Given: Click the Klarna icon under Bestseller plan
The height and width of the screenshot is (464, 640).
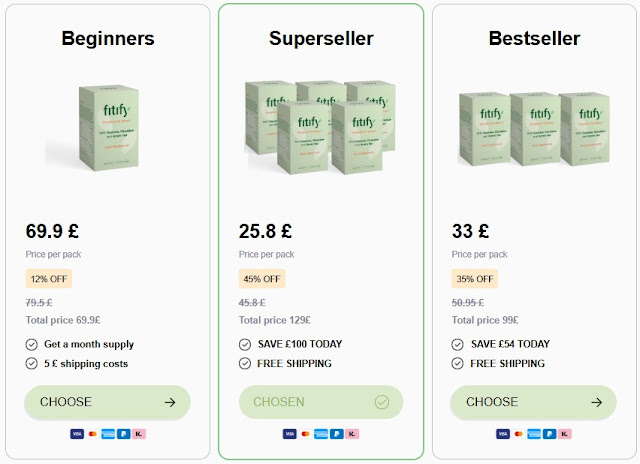Looking at the screenshot, I should (565, 434).
